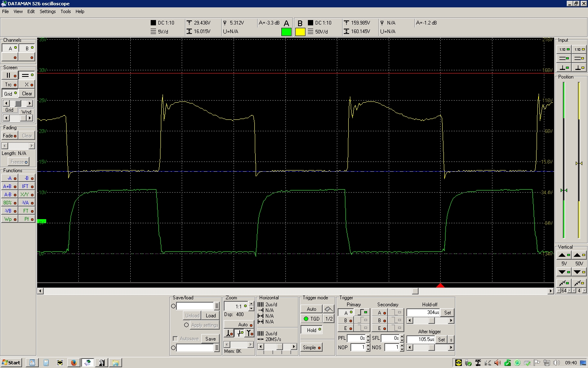Toggle the Grid display button

tap(10, 94)
